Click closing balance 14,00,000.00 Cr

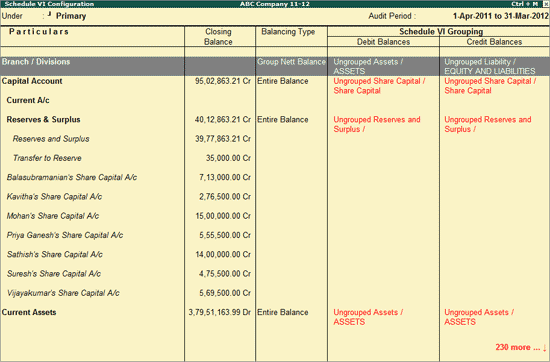click(x=223, y=255)
